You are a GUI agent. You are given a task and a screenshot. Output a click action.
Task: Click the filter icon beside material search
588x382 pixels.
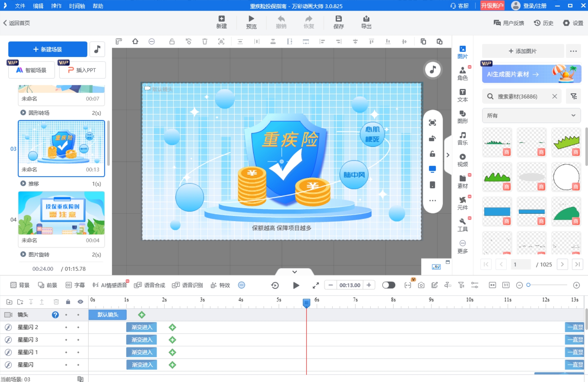[x=573, y=96]
